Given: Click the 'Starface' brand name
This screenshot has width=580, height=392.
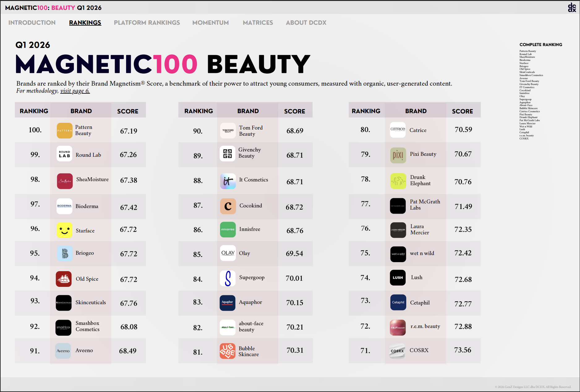Looking at the screenshot, I should tap(85, 231).
